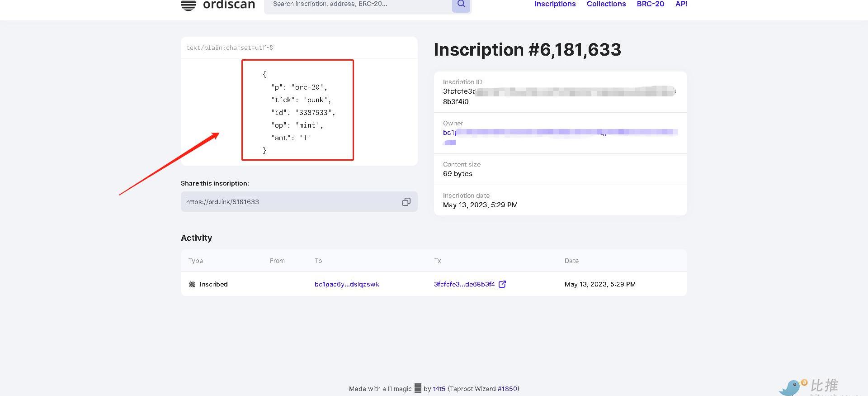The image size is (868, 396).
Task: Open the BRC-20 nav link
Action: point(650,4)
